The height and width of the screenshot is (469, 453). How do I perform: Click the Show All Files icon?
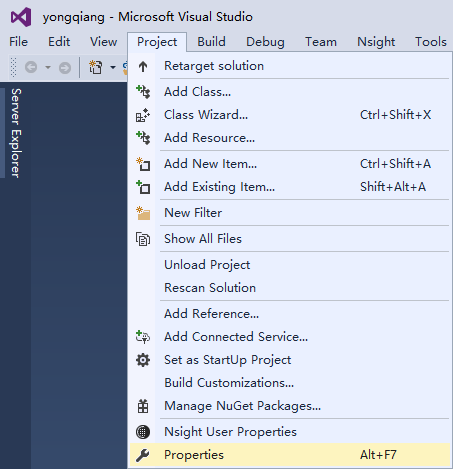click(x=143, y=239)
